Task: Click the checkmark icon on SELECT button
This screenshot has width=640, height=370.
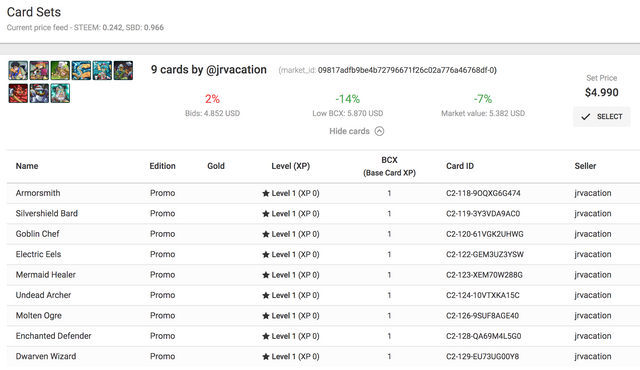Action: point(586,117)
